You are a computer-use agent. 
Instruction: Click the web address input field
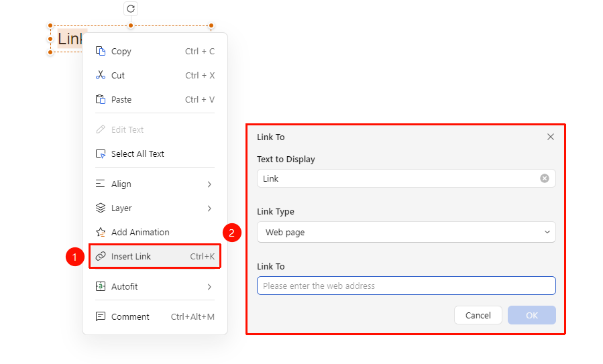[406, 286]
